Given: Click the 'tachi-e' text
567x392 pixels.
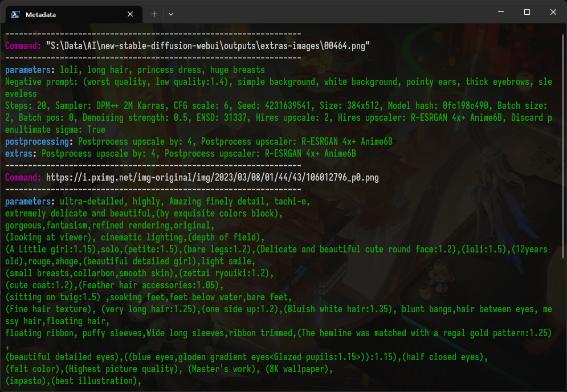Looking at the screenshot, I should [x=289, y=202].
